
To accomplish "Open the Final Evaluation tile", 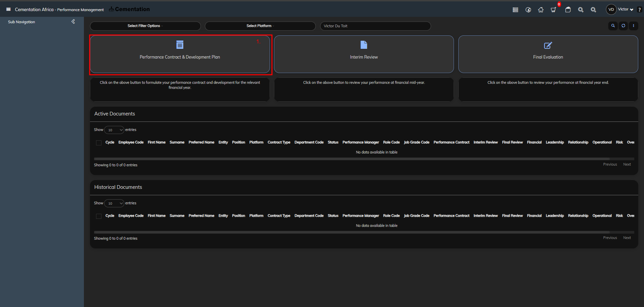I will click(x=548, y=54).
